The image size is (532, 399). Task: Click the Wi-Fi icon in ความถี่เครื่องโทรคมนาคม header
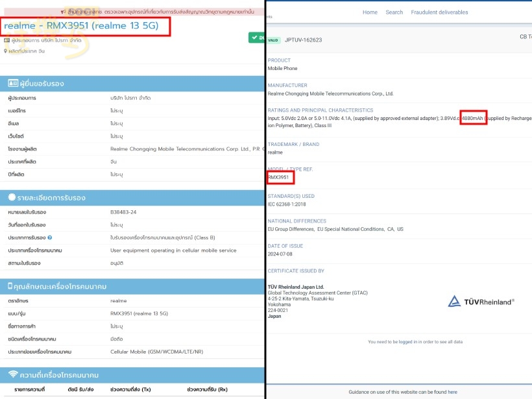tap(12, 375)
